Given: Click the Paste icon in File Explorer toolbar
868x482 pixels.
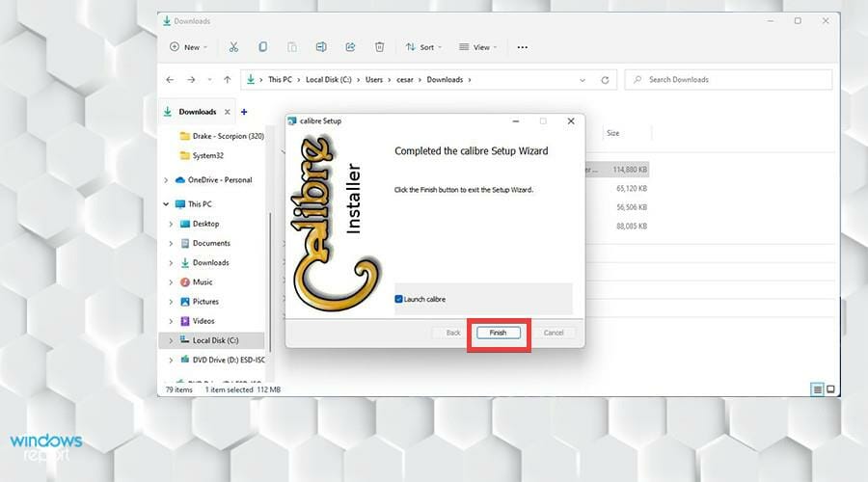Looking at the screenshot, I should tap(291, 47).
